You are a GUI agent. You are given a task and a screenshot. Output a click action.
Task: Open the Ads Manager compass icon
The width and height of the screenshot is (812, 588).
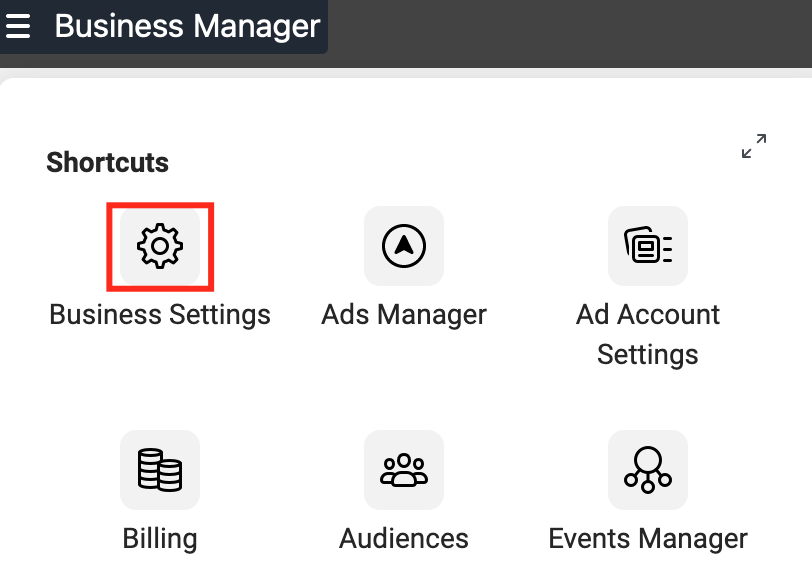point(404,246)
